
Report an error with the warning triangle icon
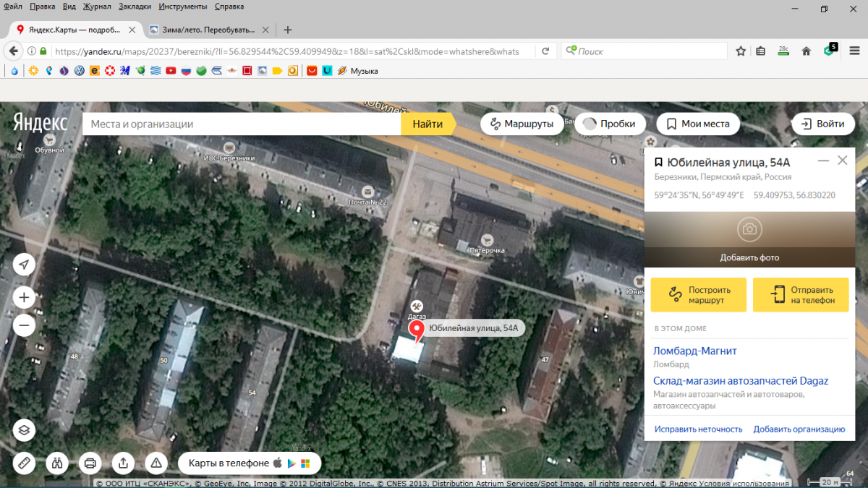(x=156, y=463)
